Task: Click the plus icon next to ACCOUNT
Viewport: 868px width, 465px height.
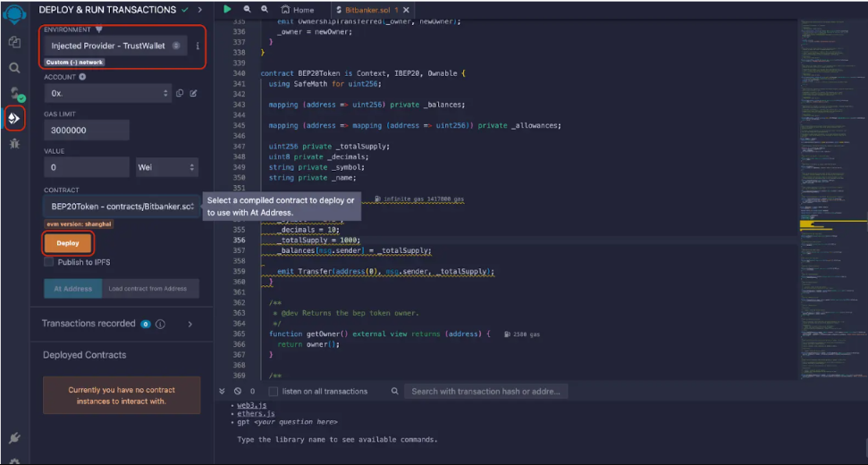Action: 82,77
